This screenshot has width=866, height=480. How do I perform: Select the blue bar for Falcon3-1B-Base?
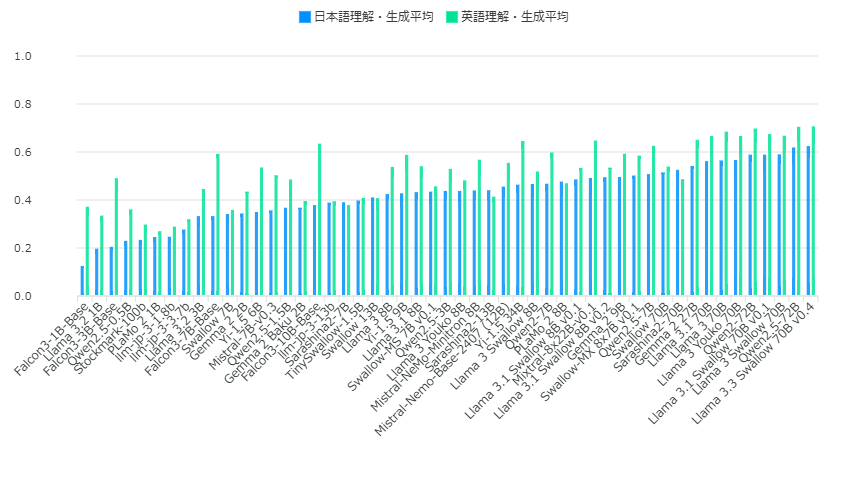click(82, 281)
